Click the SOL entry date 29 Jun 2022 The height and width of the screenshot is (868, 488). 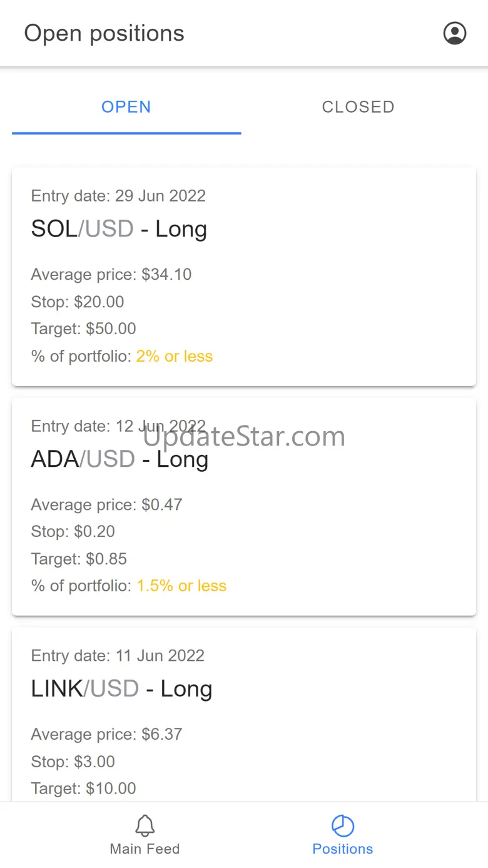click(x=118, y=196)
